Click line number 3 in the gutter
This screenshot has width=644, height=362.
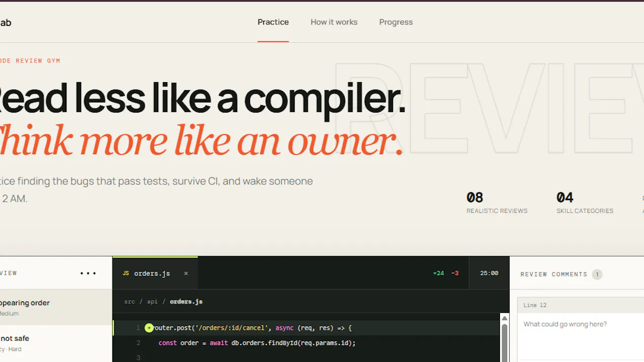pyautogui.click(x=138, y=358)
